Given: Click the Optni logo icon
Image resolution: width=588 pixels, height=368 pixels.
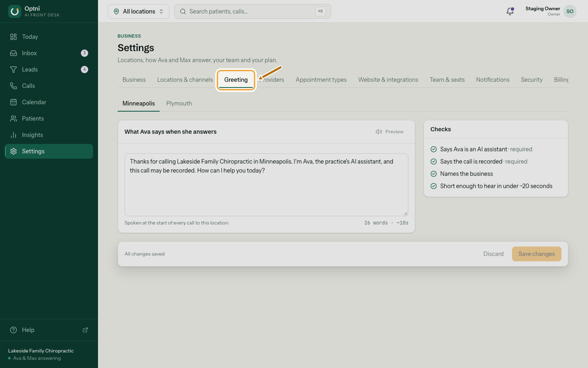Looking at the screenshot, I should 15,11.
